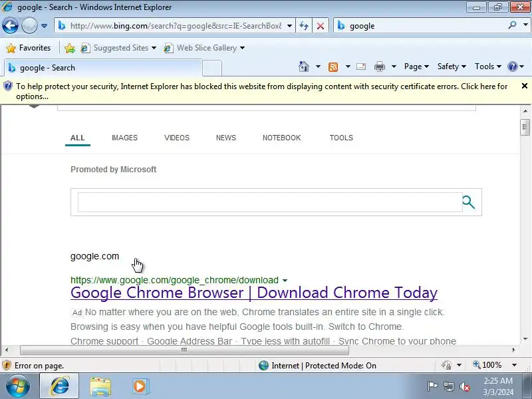Screen dimensions: 532x399
Task: Open Web Slice Gallery favorites item
Action: point(204,48)
